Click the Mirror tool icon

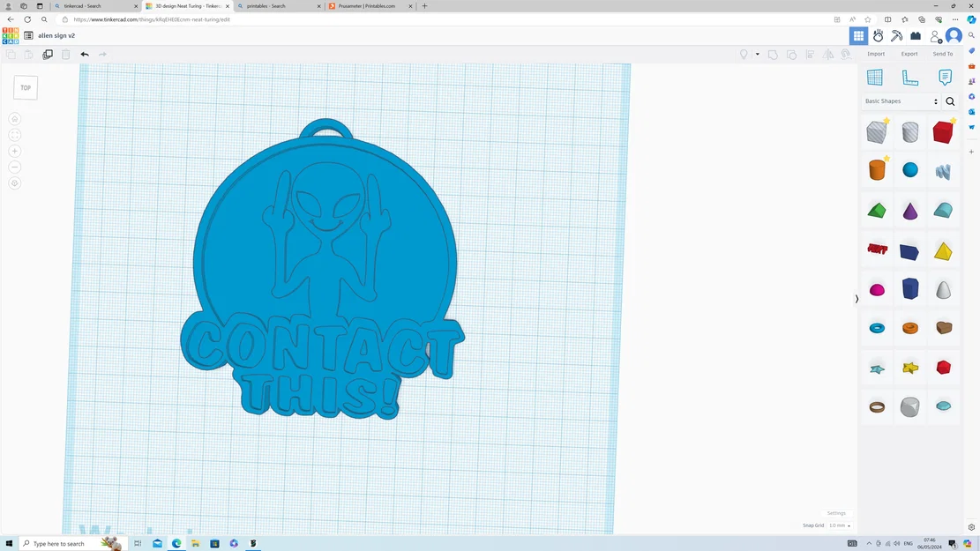click(828, 55)
